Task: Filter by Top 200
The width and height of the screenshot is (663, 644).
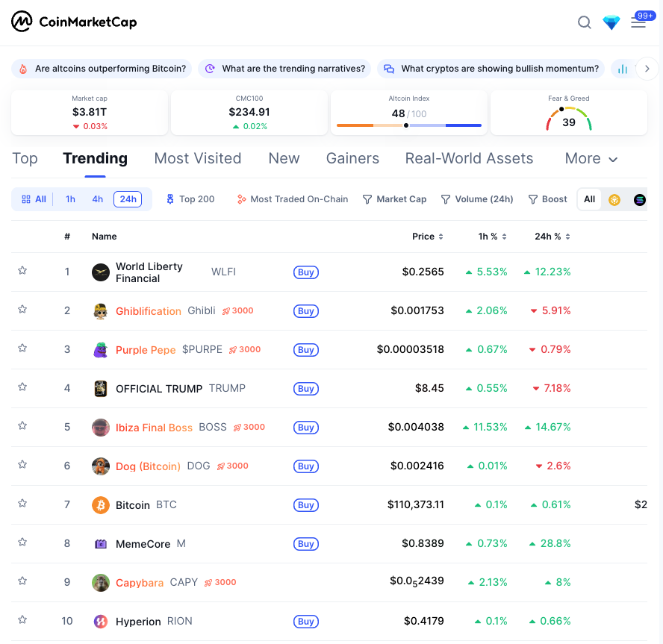Action: point(190,199)
